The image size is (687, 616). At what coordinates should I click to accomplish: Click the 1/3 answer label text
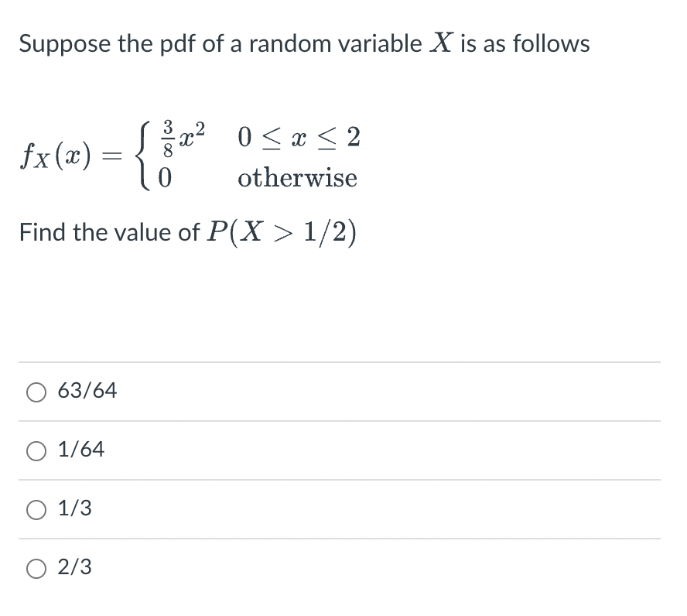(x=75, y=508)
